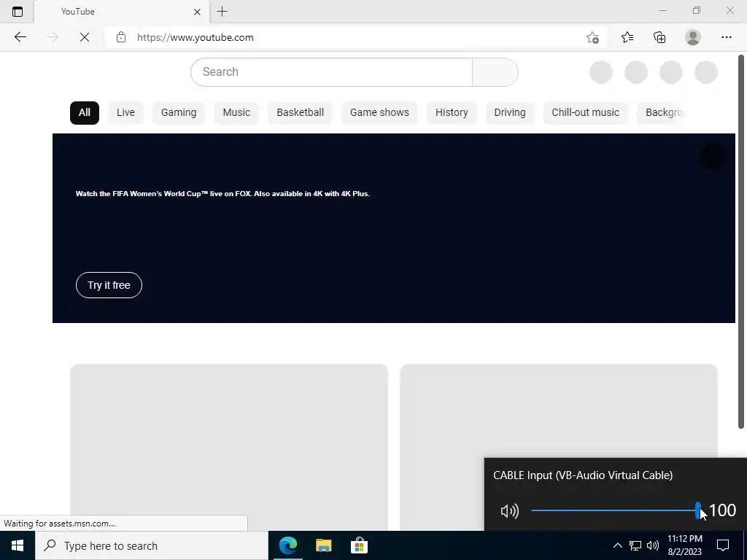Viewport: 747px width, 560px height.
Task: Select the Game shows category chip
Action: pos(379,113)
